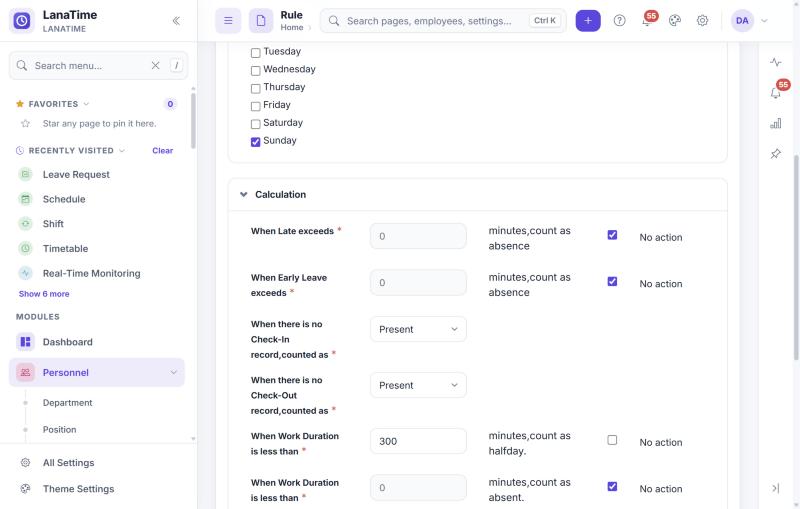Viewport: 800px width, 509px height.
Task: Uncheck No action for absent work duration
Action: pos(612,486)
